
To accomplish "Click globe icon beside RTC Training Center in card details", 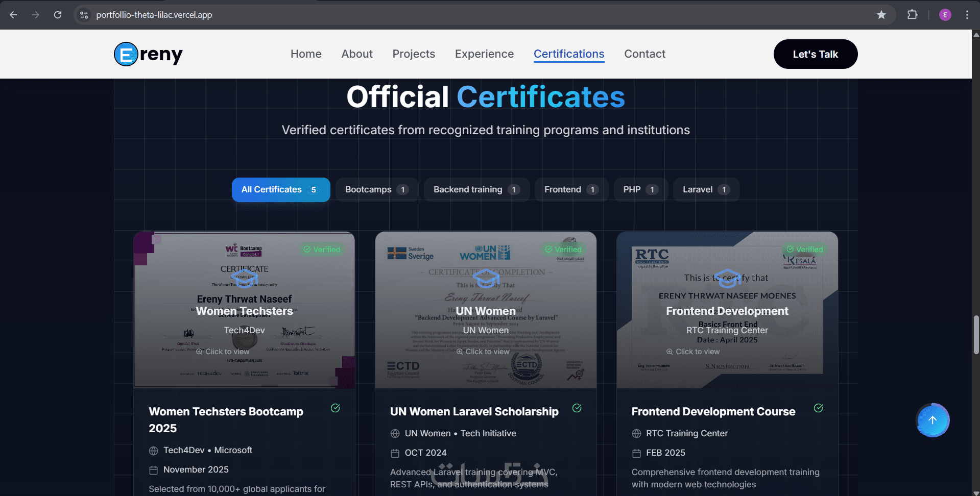I will 637,434.
